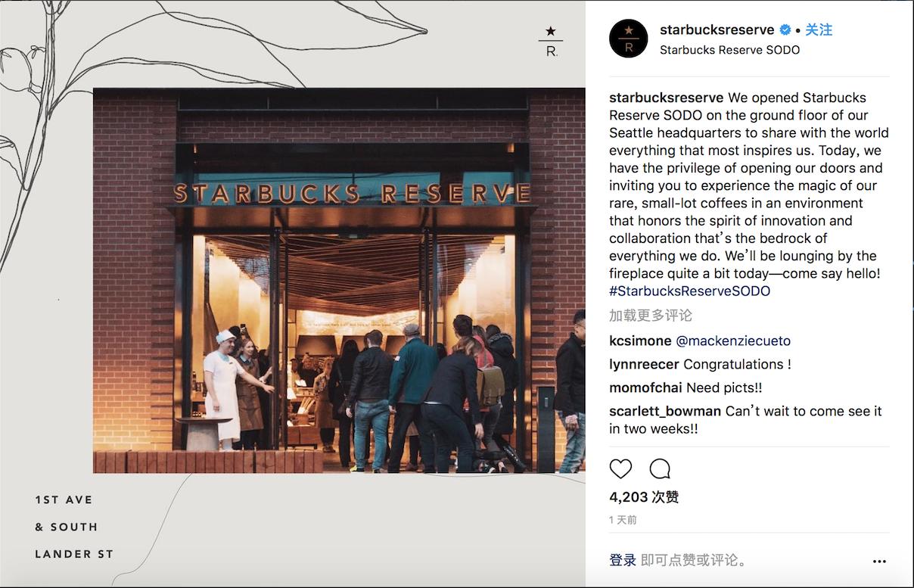Viewport: 914px width, 588px height.
Task: Expand more comments with 加载更多评论
Action: [651, 316]
